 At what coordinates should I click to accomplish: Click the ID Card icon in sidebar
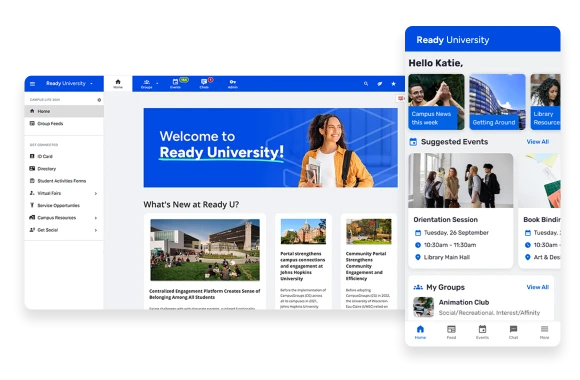32,156
